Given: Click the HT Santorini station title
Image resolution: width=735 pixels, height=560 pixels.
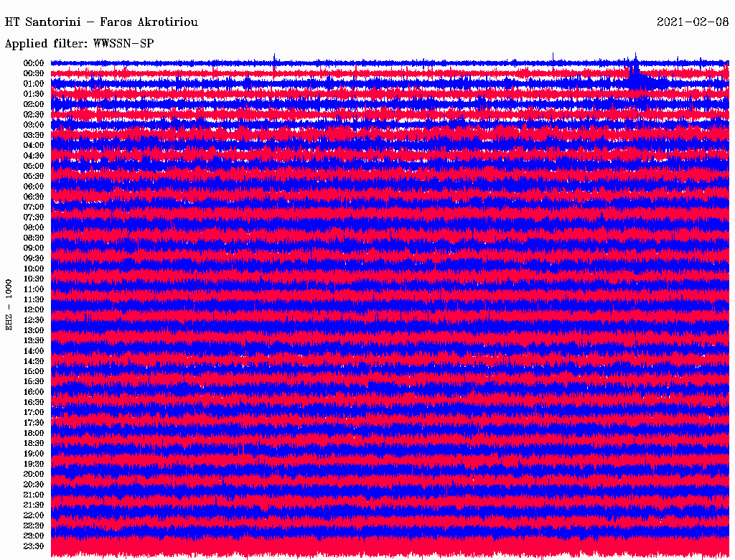Looking at the screenshot, I should click(101, 22).
